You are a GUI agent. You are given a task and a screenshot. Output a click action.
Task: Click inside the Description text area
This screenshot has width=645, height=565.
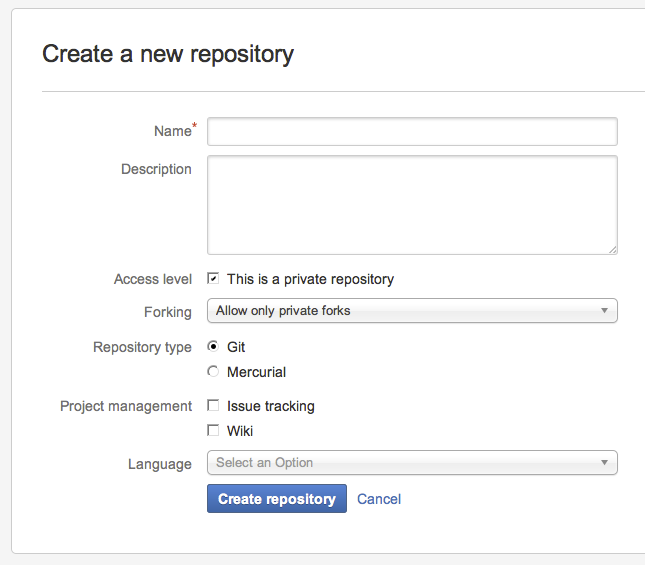[x=412, y=205]
